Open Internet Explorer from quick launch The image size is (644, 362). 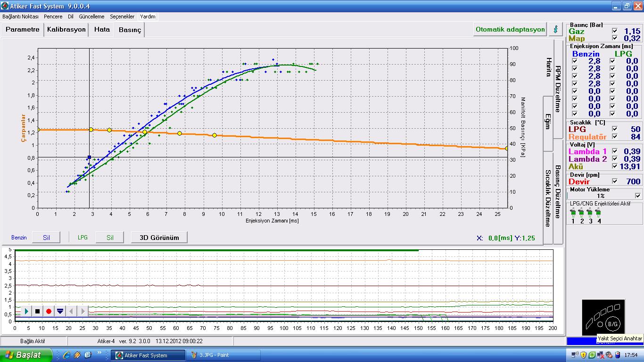pyautogui.click(x=66, y=355)
